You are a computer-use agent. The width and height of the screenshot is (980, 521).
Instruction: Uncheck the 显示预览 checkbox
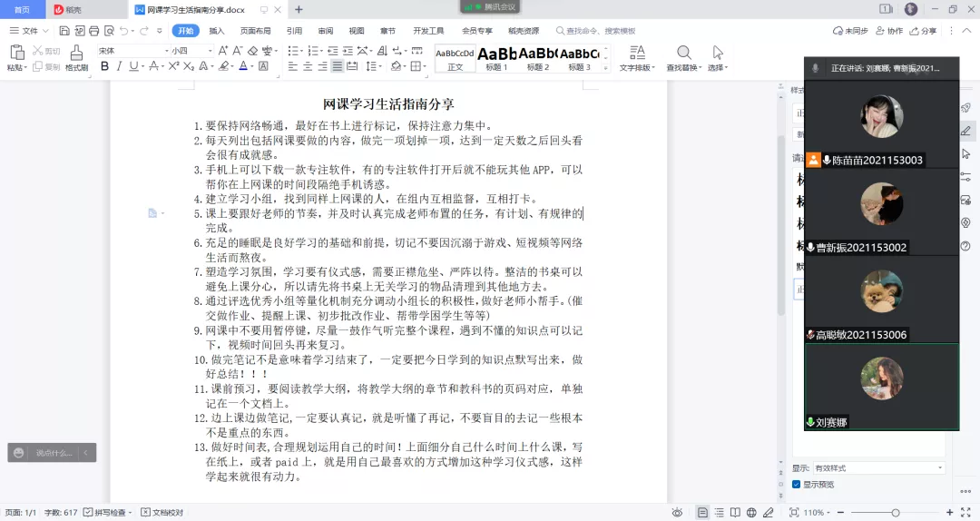pos(796,485)
